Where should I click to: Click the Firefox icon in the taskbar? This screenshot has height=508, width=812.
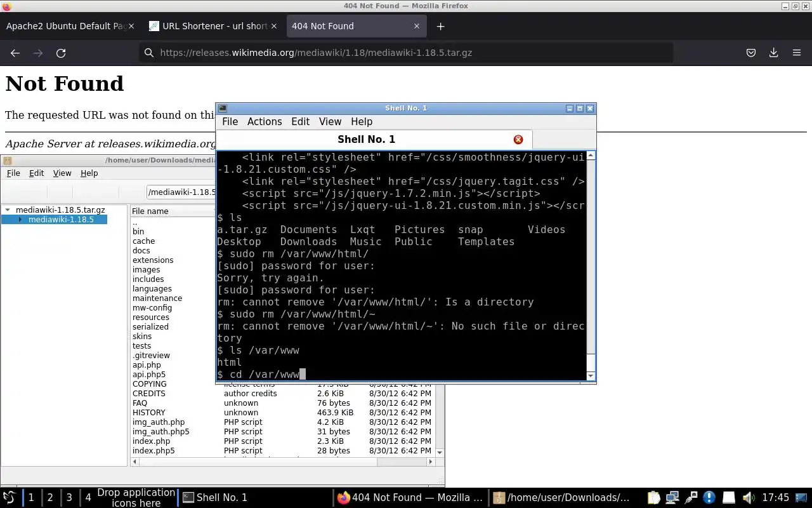click(343, 498)
